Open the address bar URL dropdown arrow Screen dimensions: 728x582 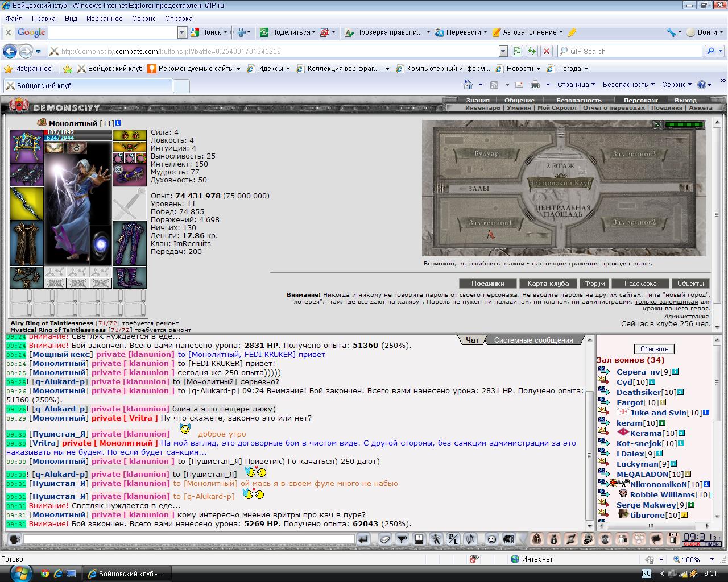503,51
